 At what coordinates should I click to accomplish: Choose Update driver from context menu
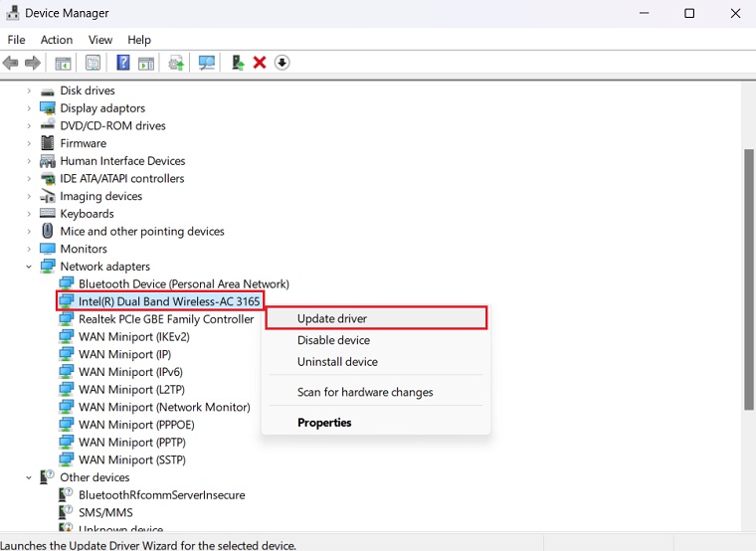(x=332, y=318)
